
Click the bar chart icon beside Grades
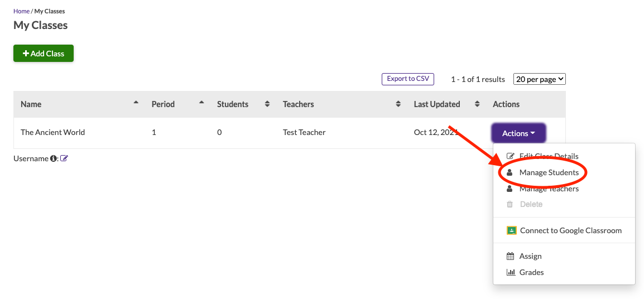(510, 272)
